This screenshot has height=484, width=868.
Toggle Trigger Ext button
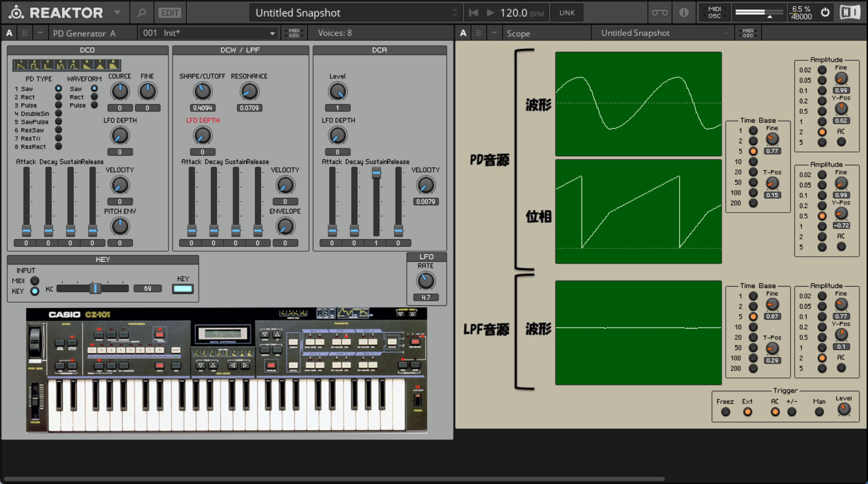(748, 412)
